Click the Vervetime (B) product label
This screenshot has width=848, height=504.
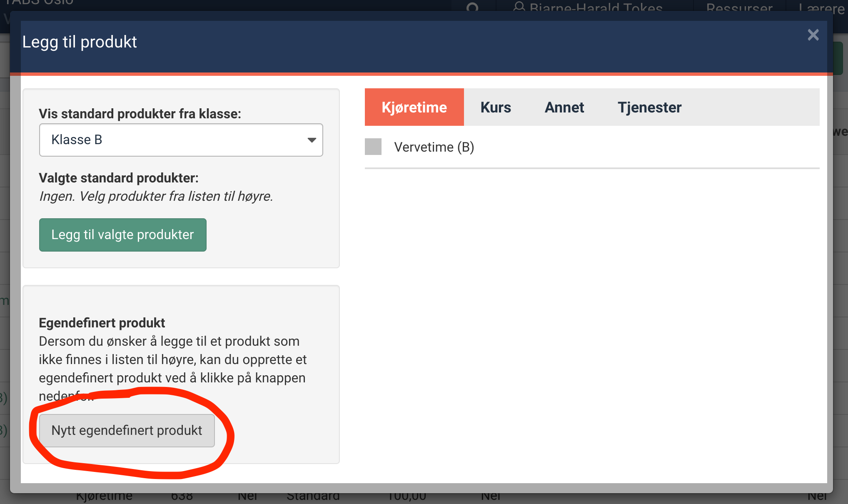tap(434, 147)
